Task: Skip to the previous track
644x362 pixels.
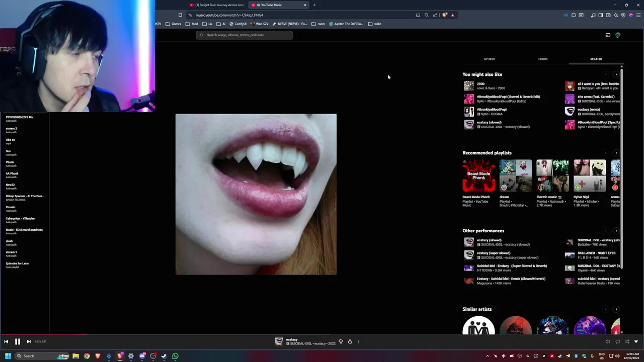Action: tap(6, 341)
